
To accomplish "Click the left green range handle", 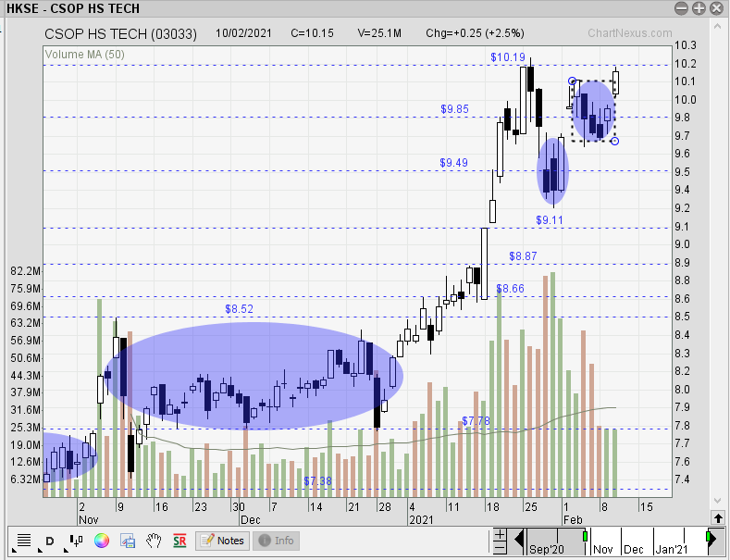I will (x=585, y=536).
